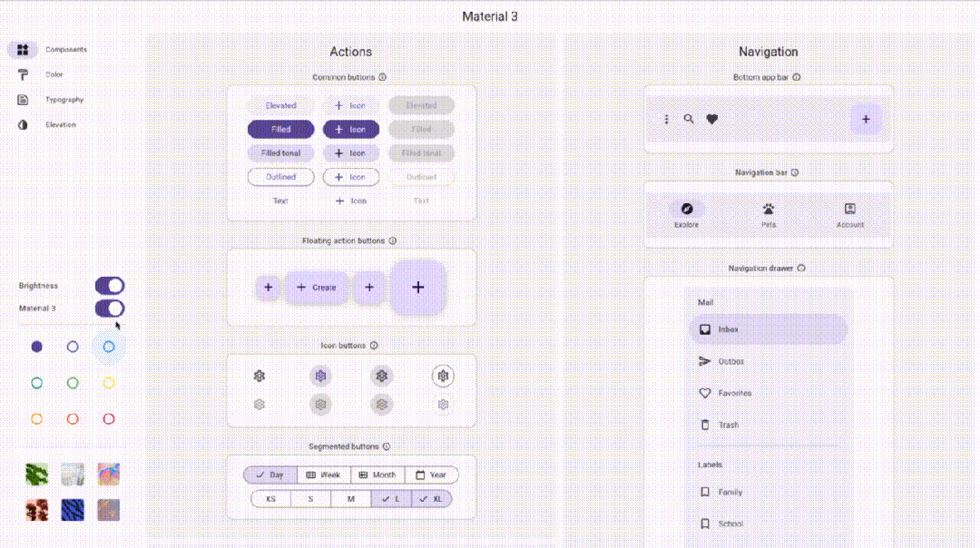Open the Components section icon
This screenshot has width=980, height=548.
[x=23, y=49]
